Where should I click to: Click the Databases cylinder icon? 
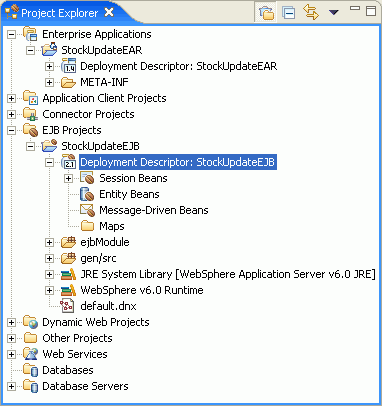30,370
